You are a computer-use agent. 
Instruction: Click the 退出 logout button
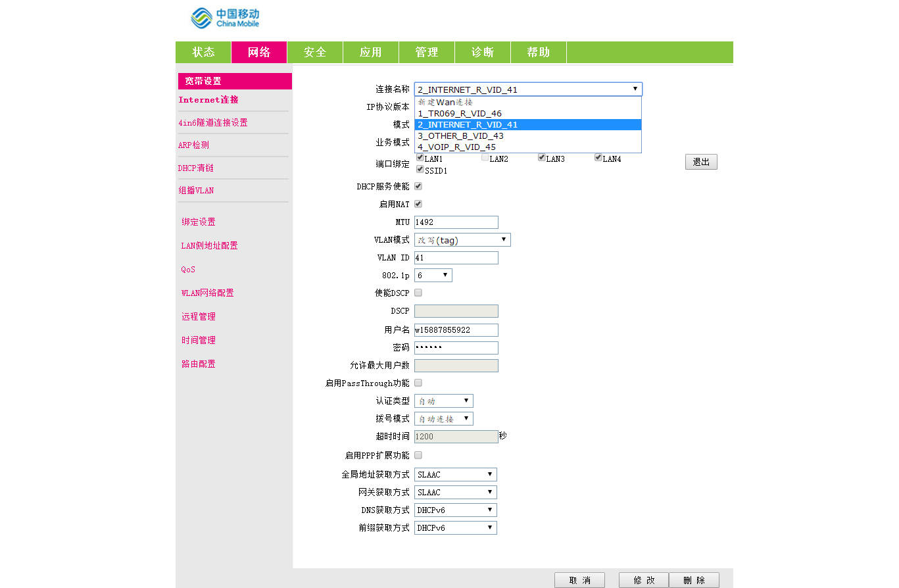point(701,162)
